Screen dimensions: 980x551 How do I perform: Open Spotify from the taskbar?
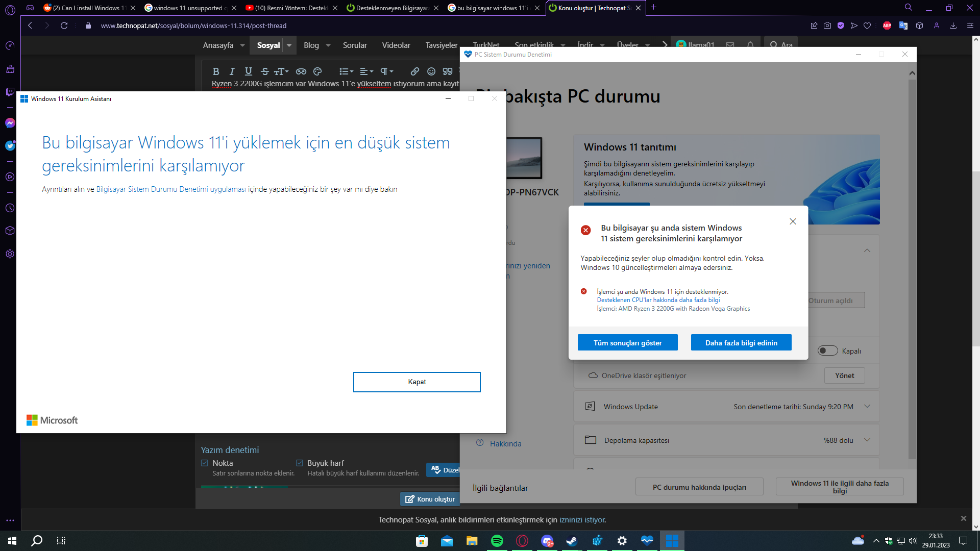coord(497,541)
